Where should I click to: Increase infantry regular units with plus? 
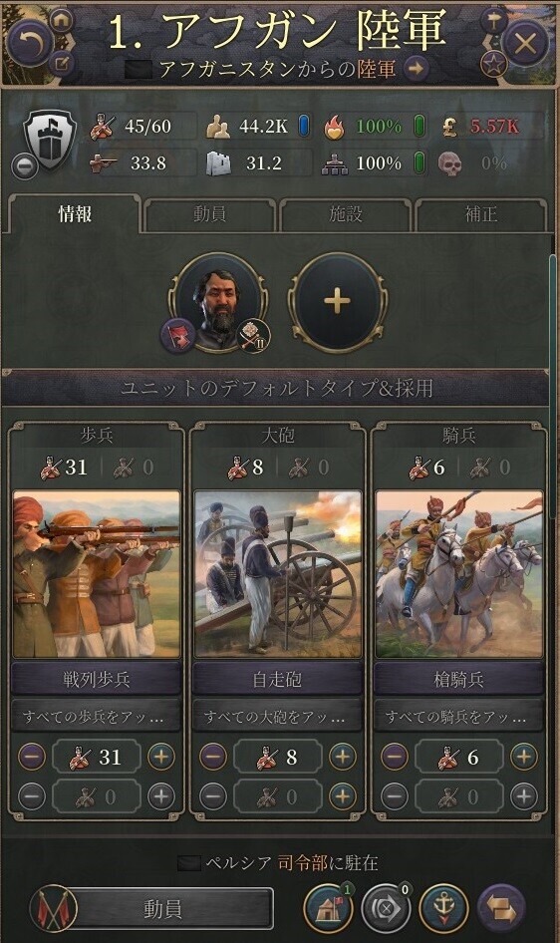161,757
